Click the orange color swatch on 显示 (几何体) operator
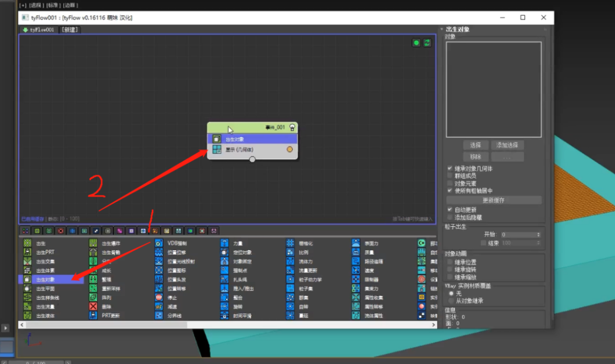615x364 pixels. (x=290, y=149)
